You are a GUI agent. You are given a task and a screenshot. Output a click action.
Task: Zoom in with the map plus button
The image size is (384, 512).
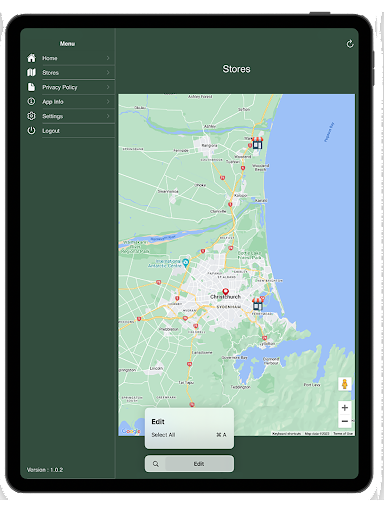pos(345,407)
